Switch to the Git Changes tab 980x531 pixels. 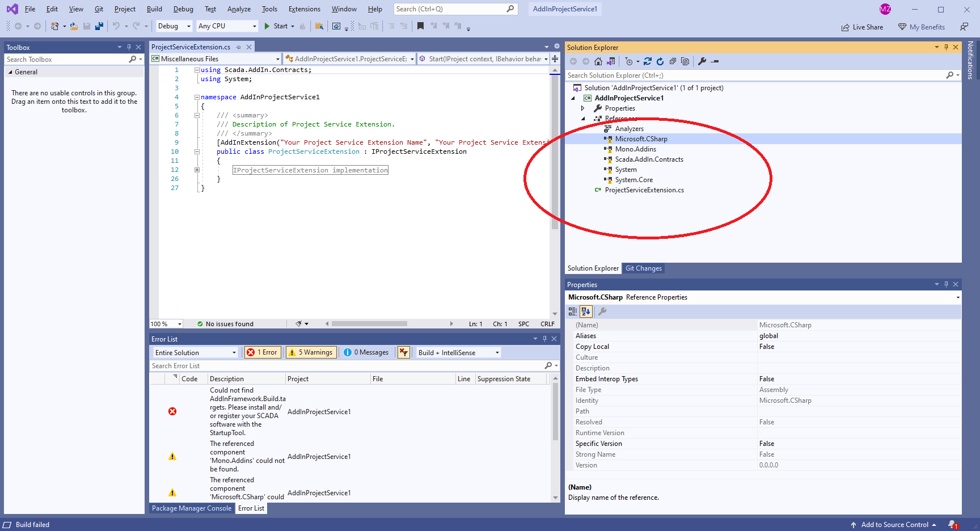643,268
